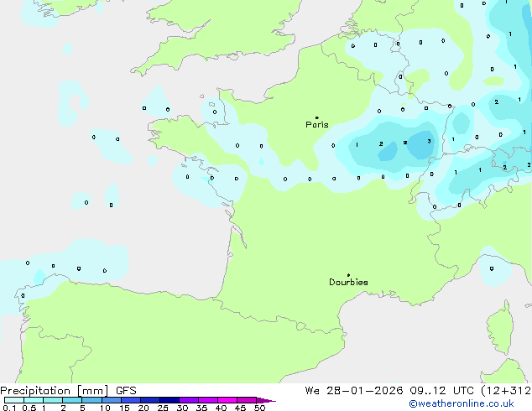Click the '3' precipitation value on the map

point(429,141)
